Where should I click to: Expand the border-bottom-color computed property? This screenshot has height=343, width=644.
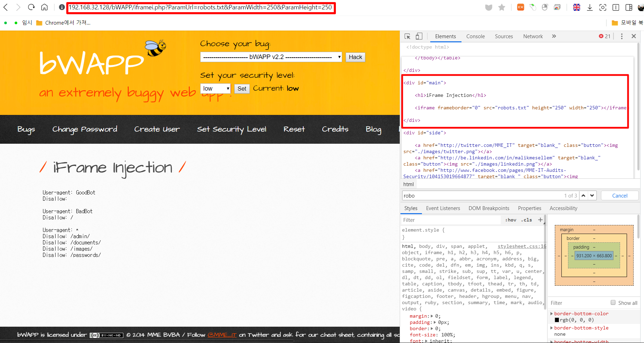552,313
